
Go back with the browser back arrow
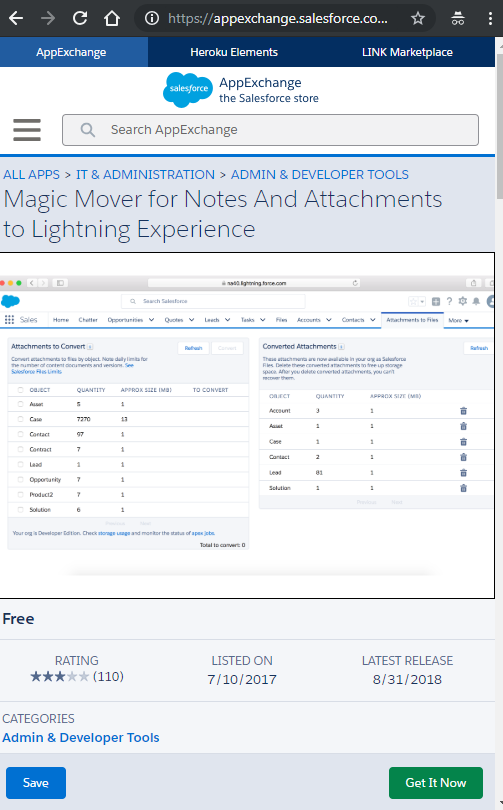pyautogui.click(x=16, y=19)
